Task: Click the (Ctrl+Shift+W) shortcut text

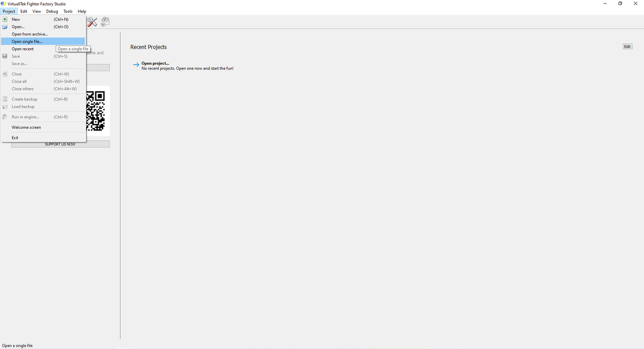Action: (66, 81)
